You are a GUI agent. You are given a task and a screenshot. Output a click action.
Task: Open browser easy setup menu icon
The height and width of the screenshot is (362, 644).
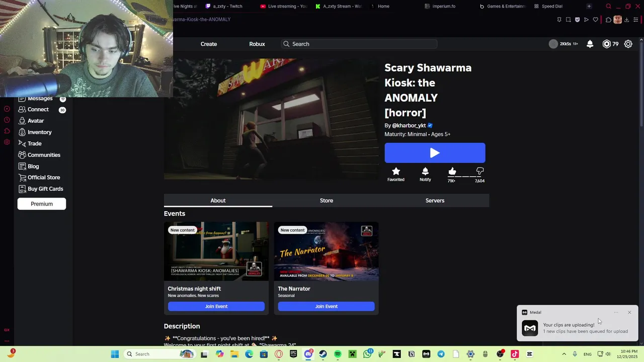636,20
